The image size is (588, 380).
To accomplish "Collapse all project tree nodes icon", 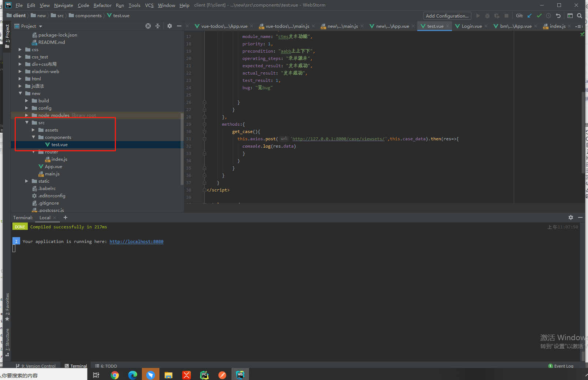I will coord(158,26).
